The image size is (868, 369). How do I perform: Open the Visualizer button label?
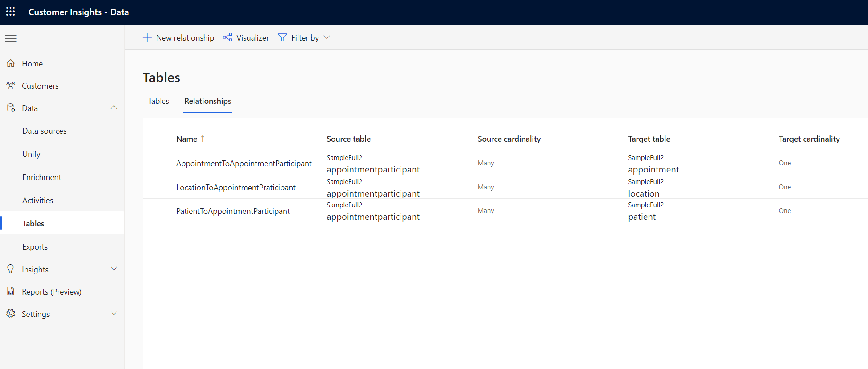[252, 38]
